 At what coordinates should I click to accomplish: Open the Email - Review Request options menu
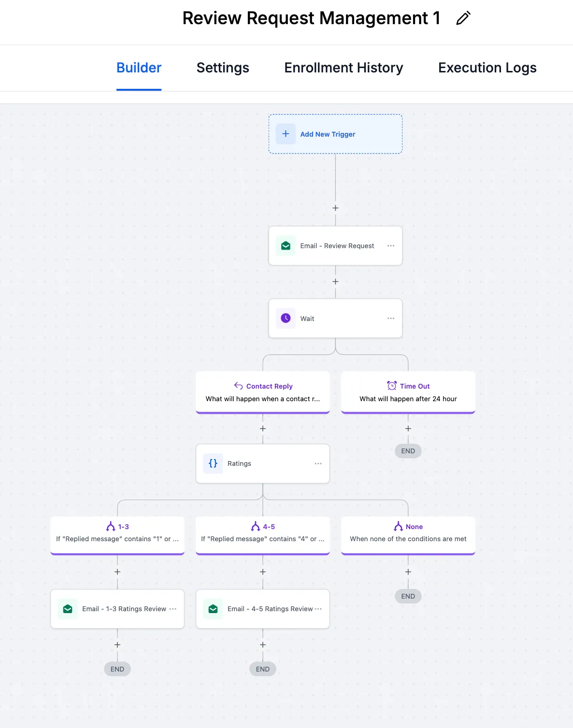[391, 246]
